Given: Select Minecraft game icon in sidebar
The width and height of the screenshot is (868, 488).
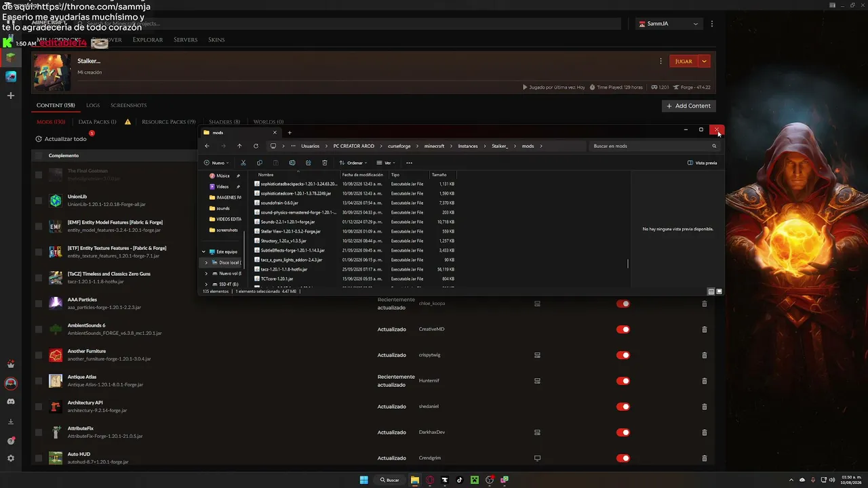Looking at the screenshot, I should point(11,58).
